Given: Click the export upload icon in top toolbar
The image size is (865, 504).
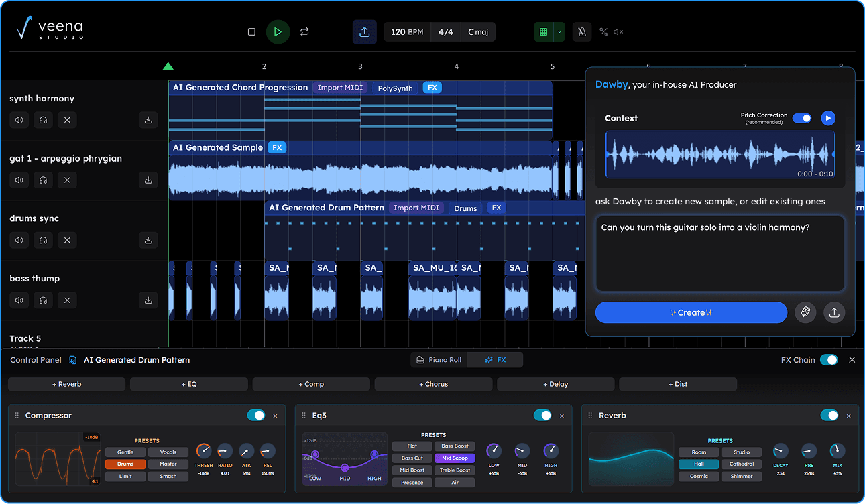Looking at the screenshot, I should tap(365, 31).
